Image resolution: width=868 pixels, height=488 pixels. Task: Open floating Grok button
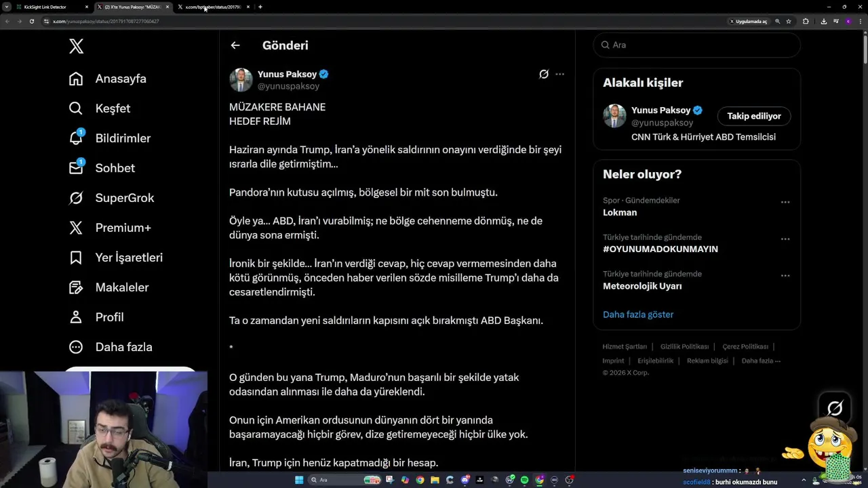pos(835,408)
